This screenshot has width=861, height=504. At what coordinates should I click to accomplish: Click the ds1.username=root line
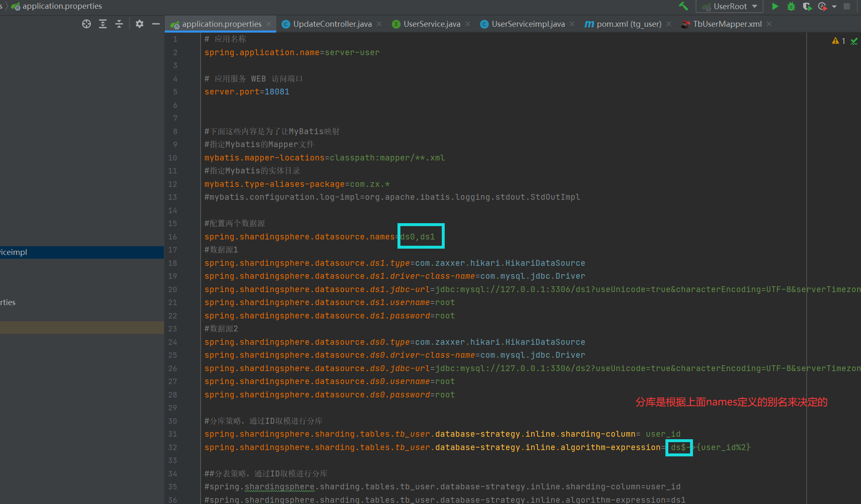coord(329,302)
